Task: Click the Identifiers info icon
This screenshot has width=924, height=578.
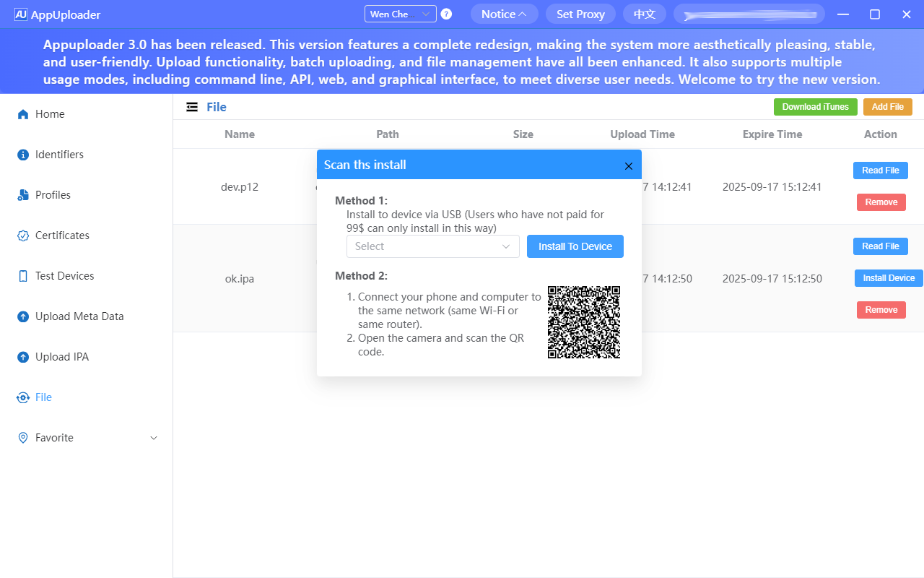Action: coord(23,155)
